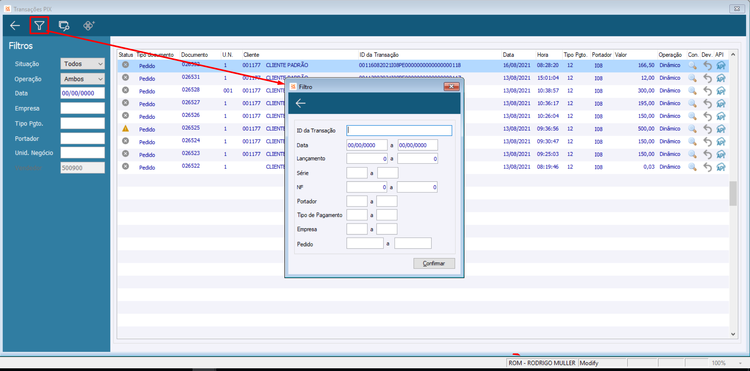Click refund arrow for row 08:28:20
The height and width of the screenshot is (371, 750).
(707, 65)
